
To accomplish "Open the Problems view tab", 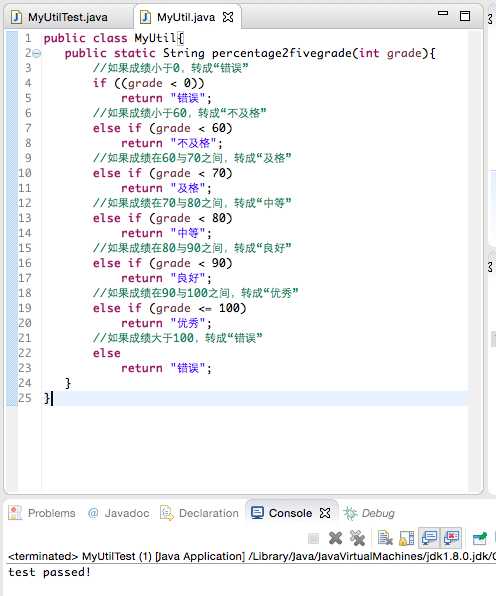I will click(42, 513).
